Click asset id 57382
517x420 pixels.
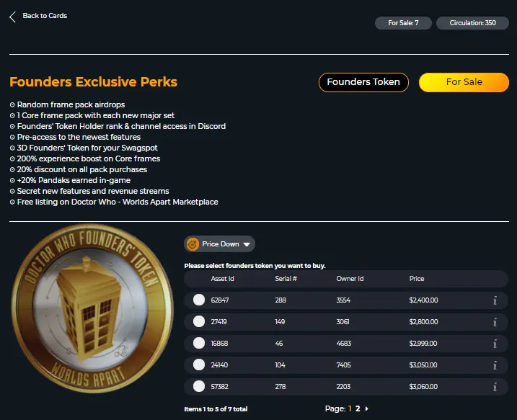point(220,387)
